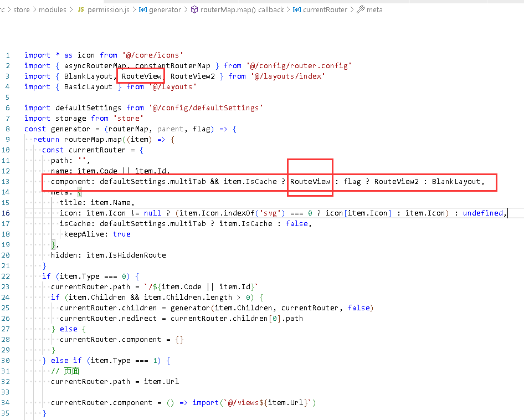Click the 'modules' breadcrumb segment
The image size is (524, 420).
click(x=53, y=10)
